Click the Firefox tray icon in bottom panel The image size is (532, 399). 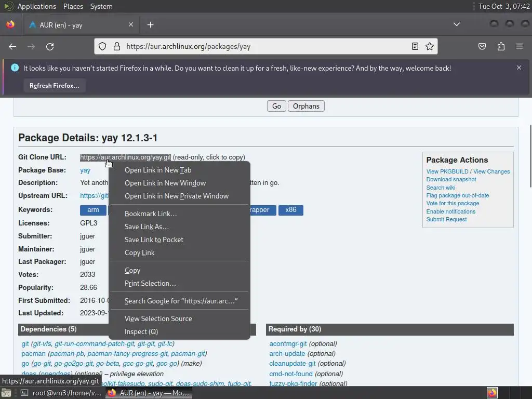(492, 393)
